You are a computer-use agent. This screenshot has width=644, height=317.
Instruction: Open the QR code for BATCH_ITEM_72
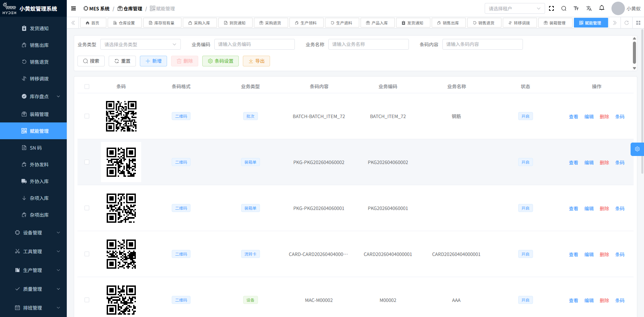click(x=121, y=116)
